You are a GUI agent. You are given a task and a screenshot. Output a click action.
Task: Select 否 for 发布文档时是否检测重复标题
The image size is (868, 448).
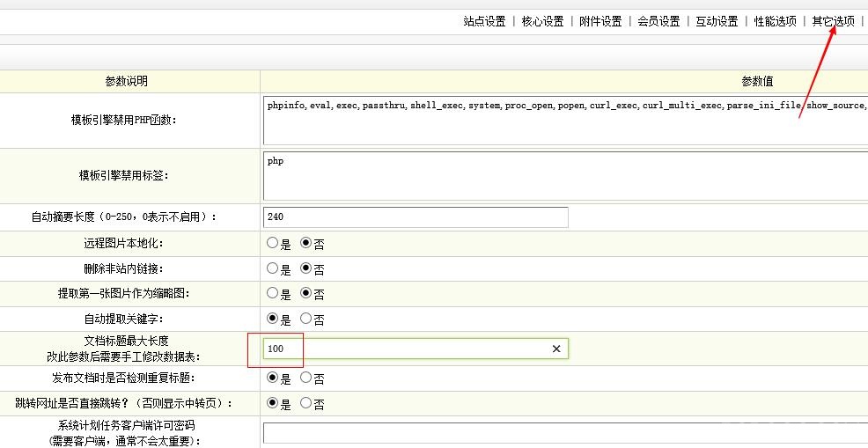pyautogui.click(x=305, y=378)
